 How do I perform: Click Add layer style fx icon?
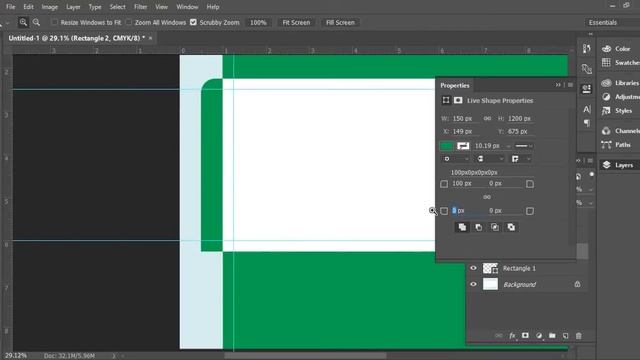point(512,336)
